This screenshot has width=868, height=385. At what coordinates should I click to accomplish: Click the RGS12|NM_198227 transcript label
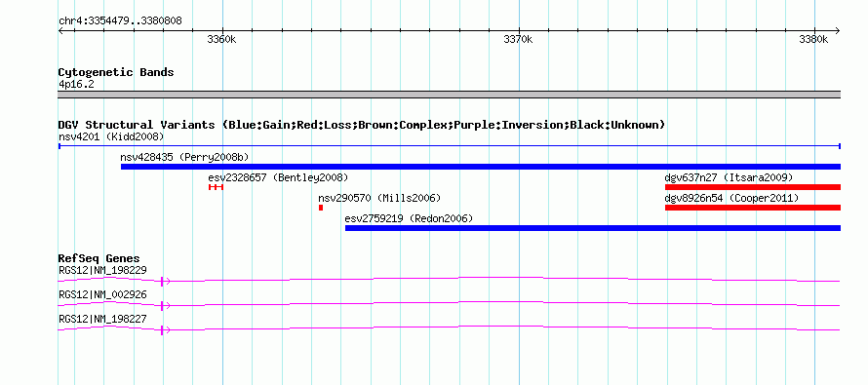tap(102, 319)
